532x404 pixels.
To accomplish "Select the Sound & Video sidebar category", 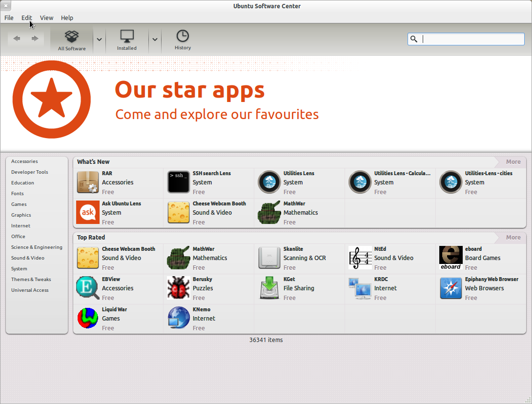I will (28, 258).
